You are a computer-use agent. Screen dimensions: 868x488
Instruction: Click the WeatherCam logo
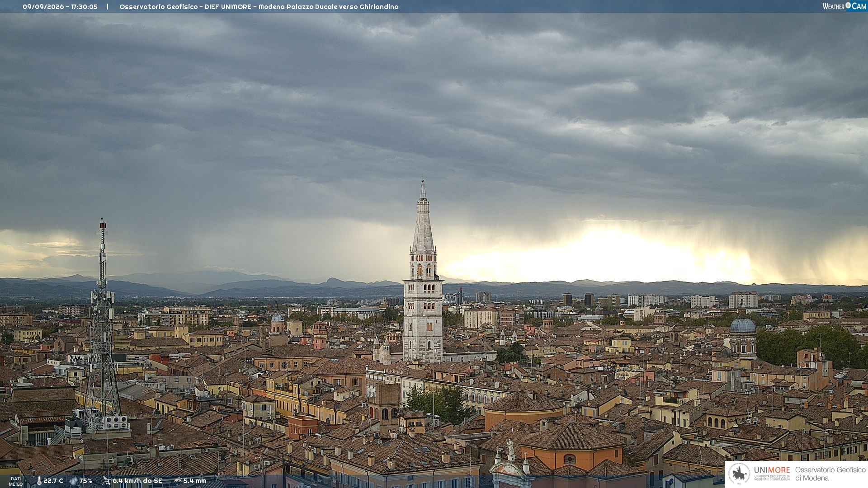pos(844,6)
